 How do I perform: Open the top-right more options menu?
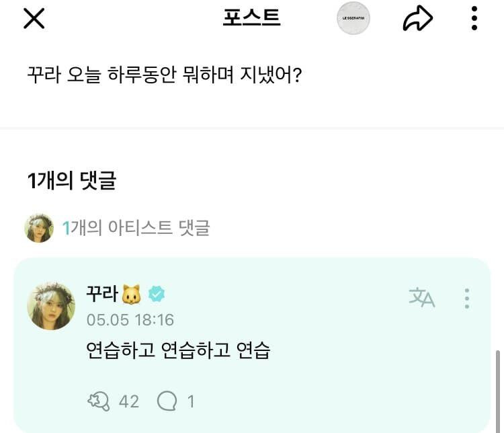tap(474, 19)
